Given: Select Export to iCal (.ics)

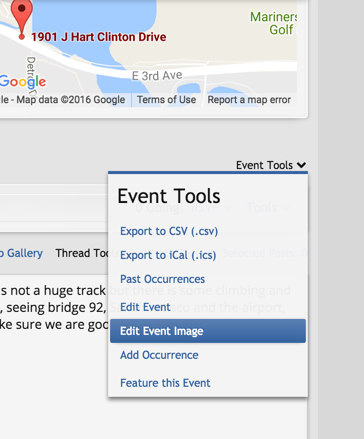Looking at the screenshot, I should coord(168,255).
